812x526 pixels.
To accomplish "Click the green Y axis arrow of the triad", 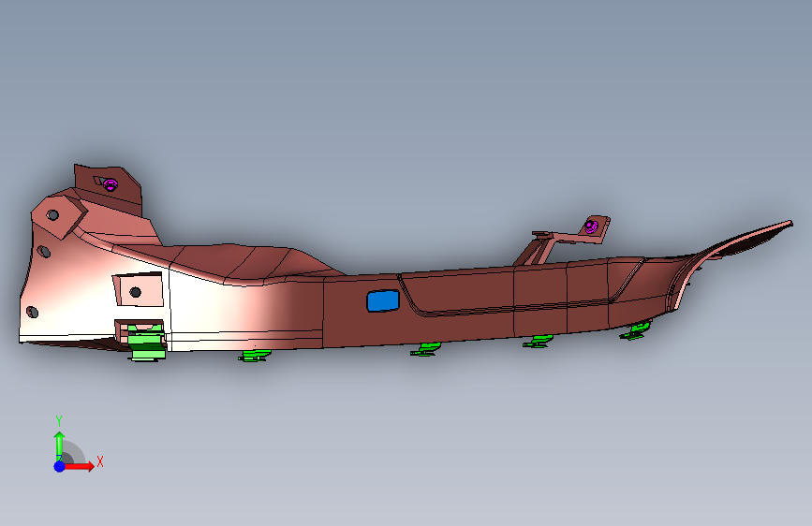I will 60,446.
